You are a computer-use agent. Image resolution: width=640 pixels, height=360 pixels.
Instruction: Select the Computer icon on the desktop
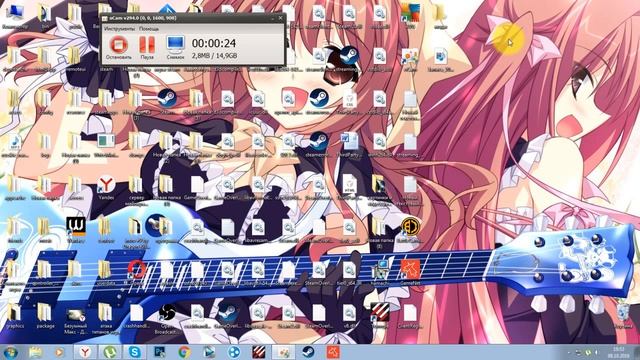(x=15, y=17)
